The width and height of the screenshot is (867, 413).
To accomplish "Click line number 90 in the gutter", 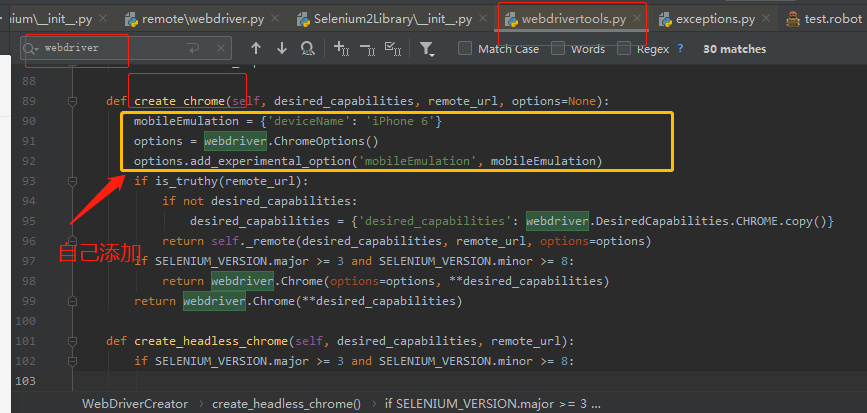I will tap(28, 121).
